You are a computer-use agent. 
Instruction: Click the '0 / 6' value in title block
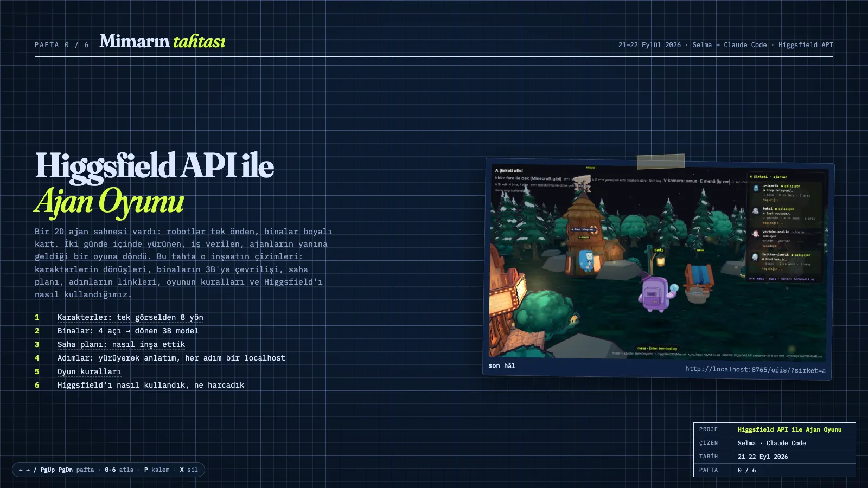(747, 470)
